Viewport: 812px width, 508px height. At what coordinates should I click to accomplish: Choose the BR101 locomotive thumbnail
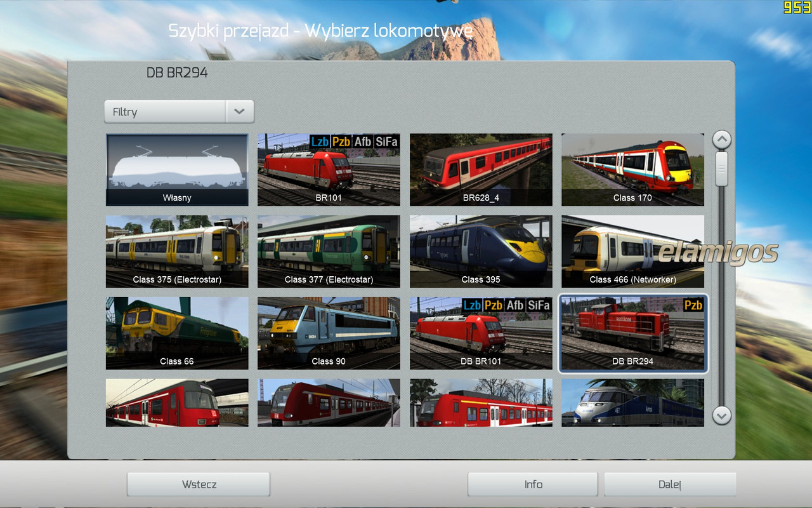(x=329, y=170)
